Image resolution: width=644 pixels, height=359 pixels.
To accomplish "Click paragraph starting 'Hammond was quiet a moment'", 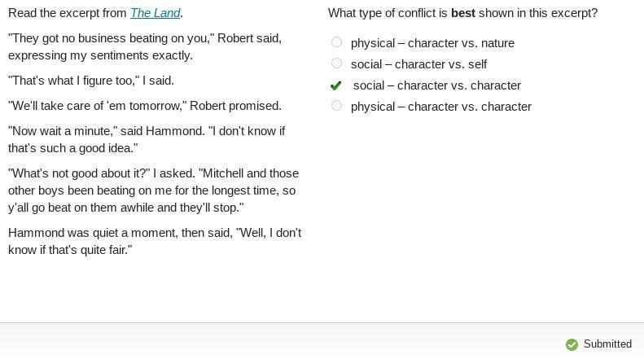I will 155,242.
